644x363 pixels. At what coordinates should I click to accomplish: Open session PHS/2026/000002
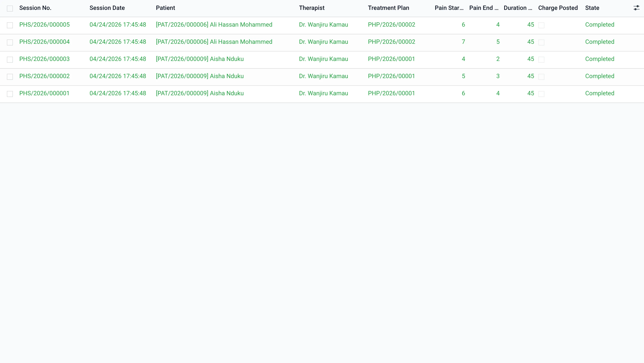[x=44, y=76]
